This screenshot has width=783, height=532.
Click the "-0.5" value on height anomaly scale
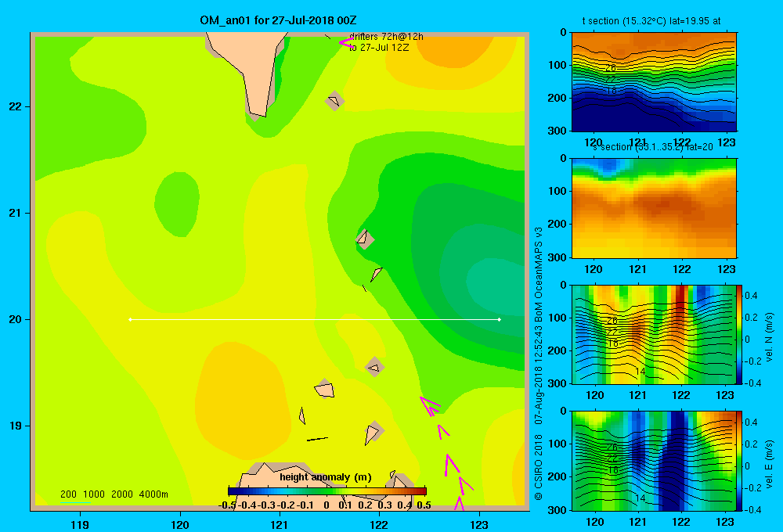coord(227,505)
